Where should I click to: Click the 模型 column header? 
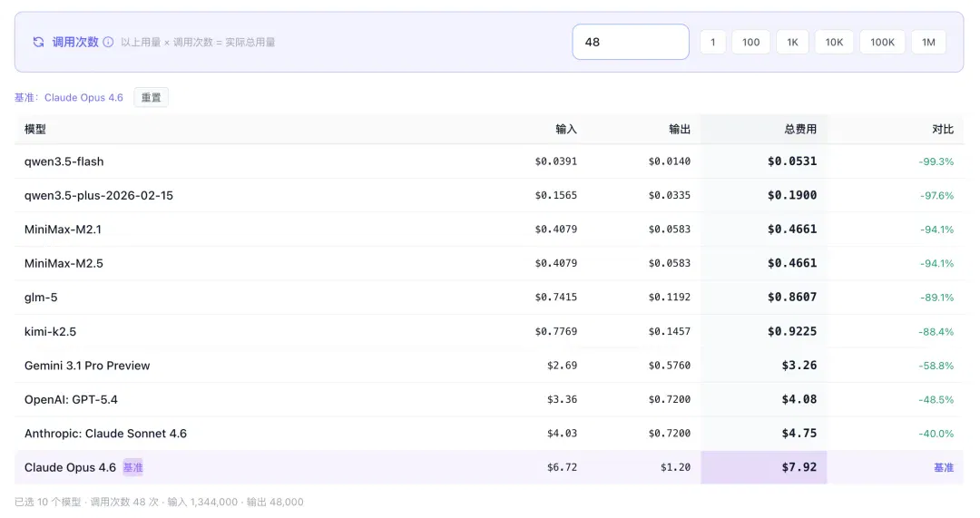[x=35, y=130]
